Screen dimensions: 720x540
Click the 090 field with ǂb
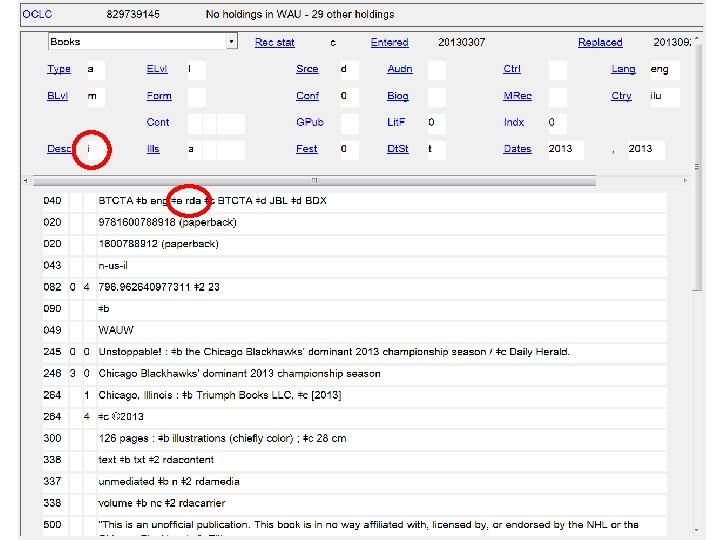[382, 309]
